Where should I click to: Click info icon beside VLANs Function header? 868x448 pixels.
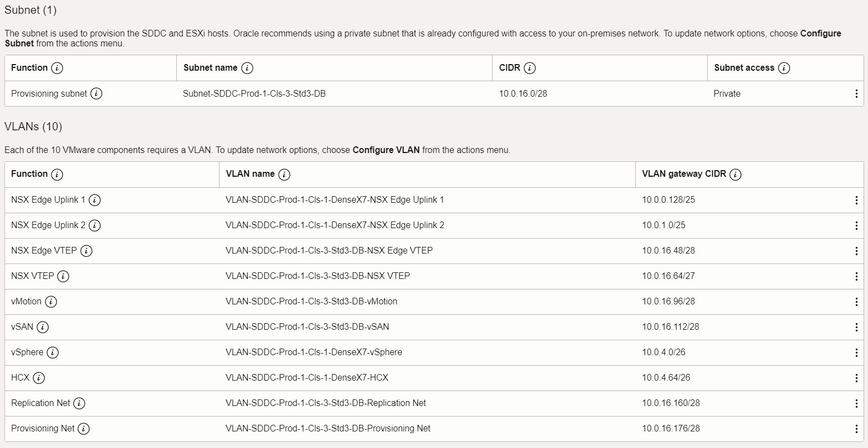click(x=57, y=175)
